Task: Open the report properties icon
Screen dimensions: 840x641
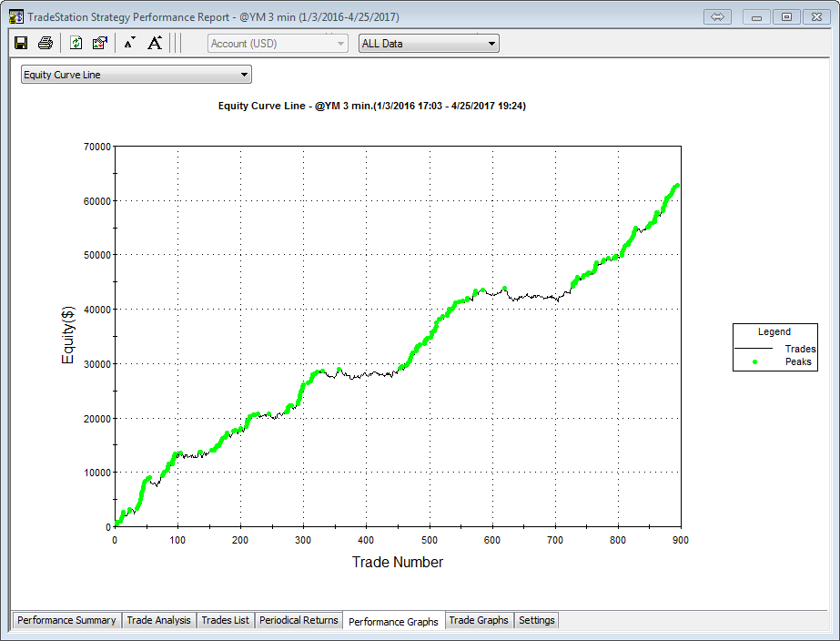Action: (100, 43)
